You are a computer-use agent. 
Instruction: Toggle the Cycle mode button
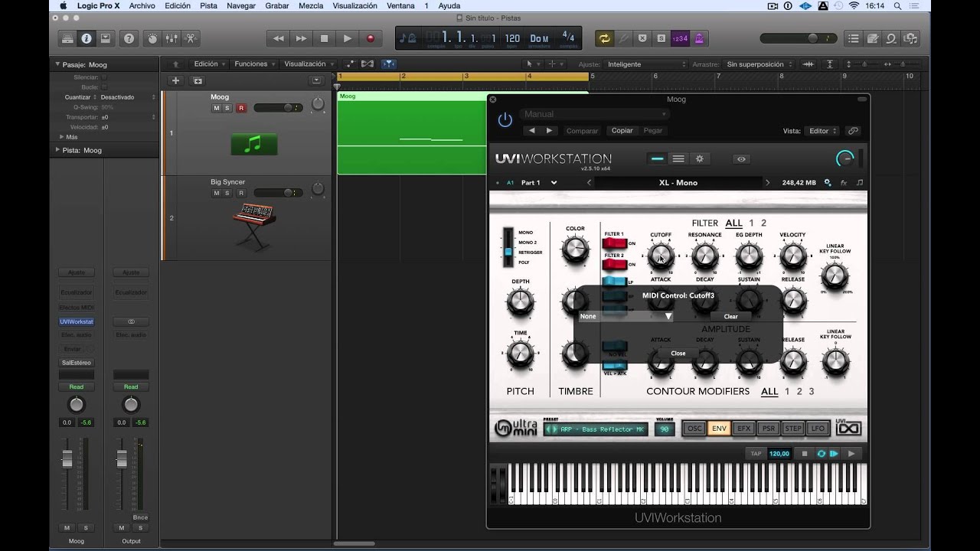point(606,38)
